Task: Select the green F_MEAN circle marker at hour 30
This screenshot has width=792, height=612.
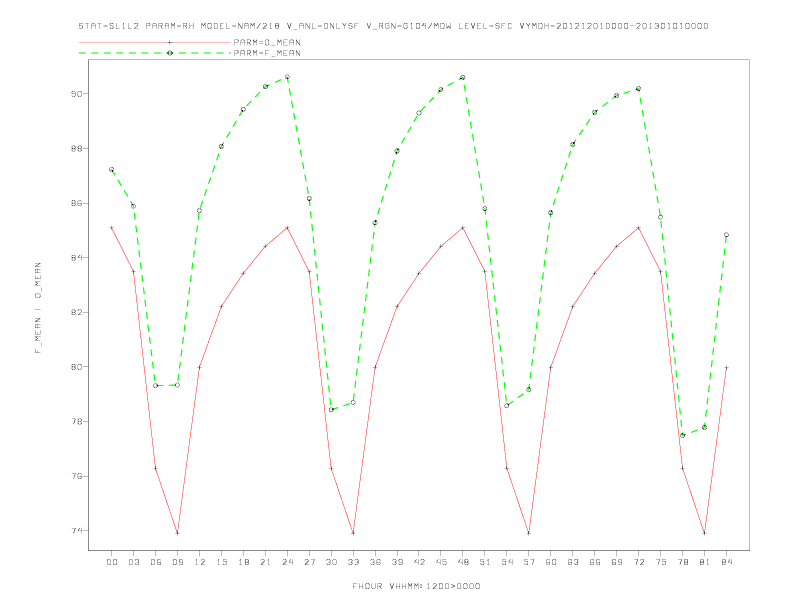Action: 331,410
